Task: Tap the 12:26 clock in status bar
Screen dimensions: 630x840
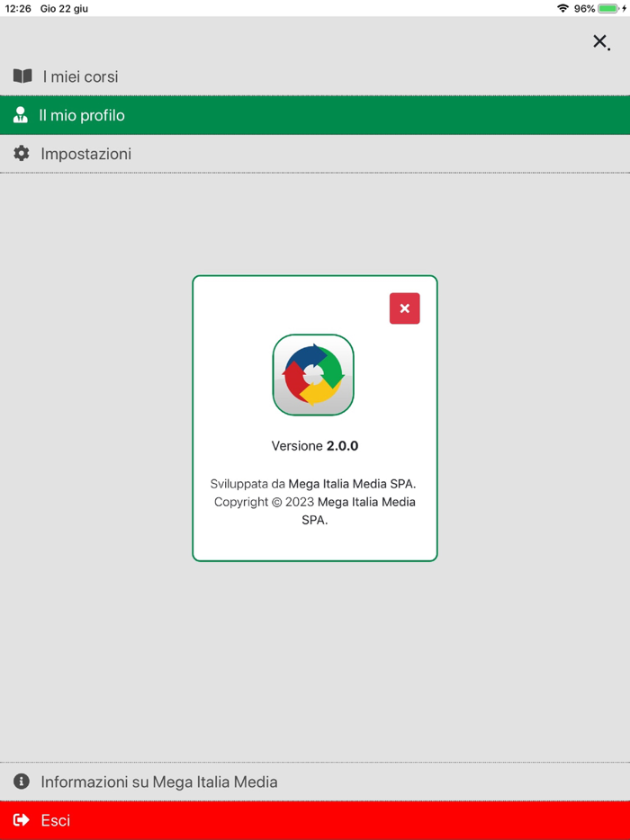Action: coord(18,9)
